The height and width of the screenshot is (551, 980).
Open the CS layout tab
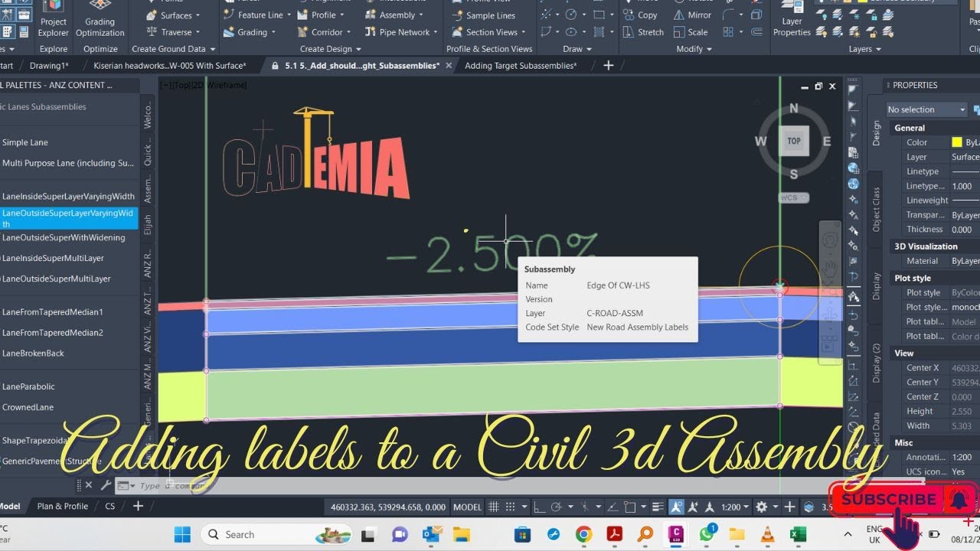[109, 507]
